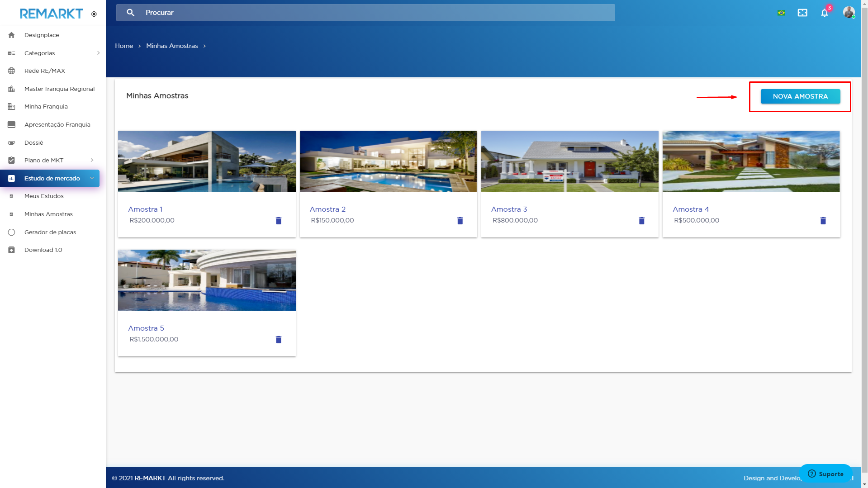Toggle the sidebar pin radio button
The width and height of the screenshot is (868, 488).
click(94, 14)
